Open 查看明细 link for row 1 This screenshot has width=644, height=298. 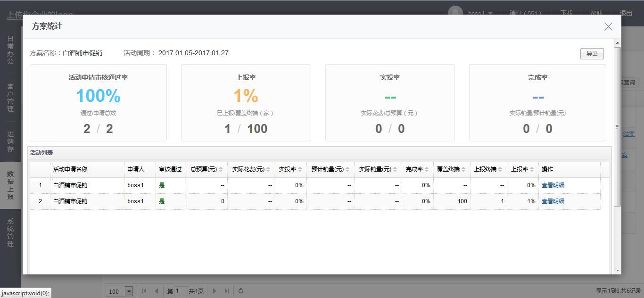point(553,185)
